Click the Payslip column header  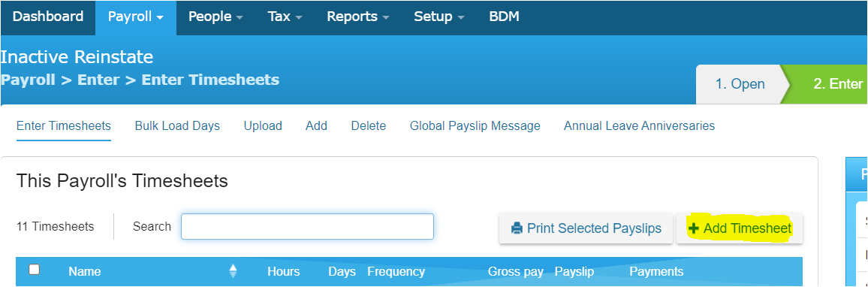pos(574,271)
